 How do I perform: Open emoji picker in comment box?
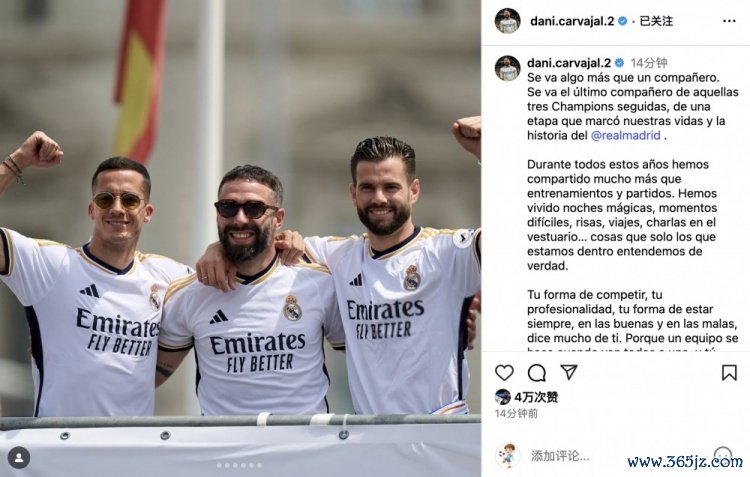(x=722, y=455)
